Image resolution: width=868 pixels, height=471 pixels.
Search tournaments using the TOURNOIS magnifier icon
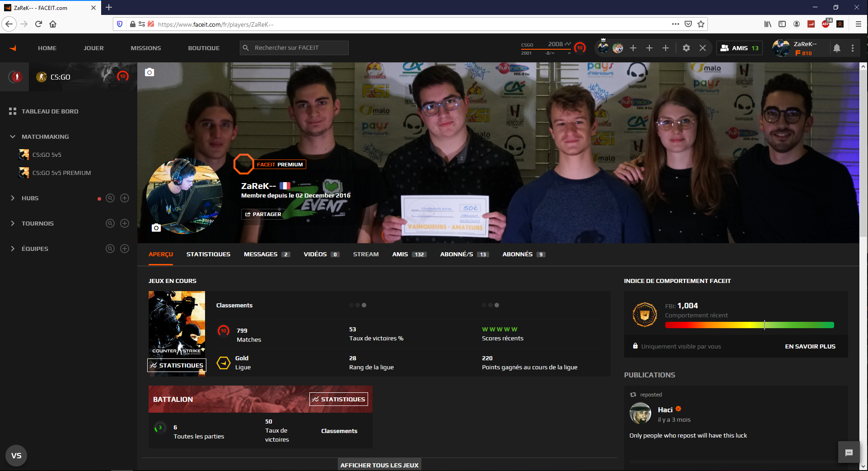[x=110, y=223]
